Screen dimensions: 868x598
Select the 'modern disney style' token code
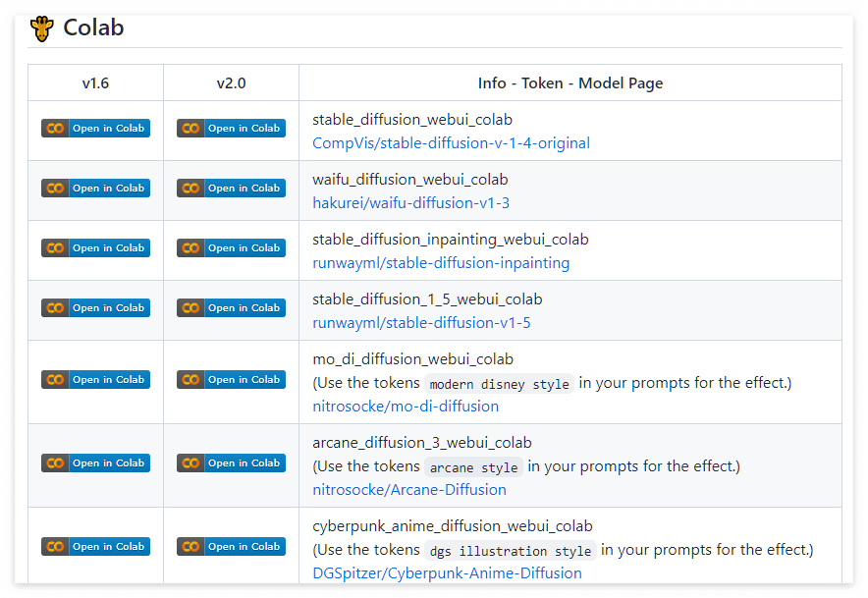(500, 384)
